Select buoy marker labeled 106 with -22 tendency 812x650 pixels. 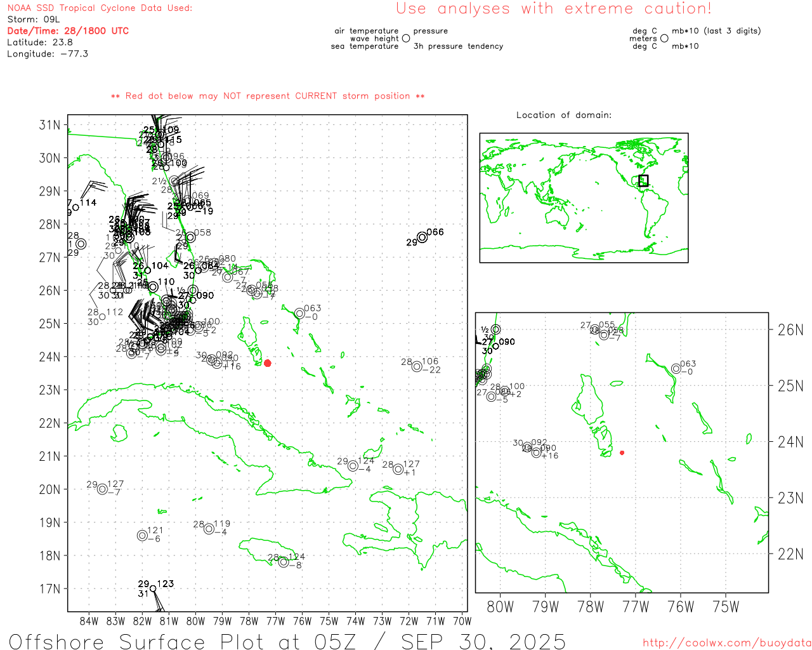[x=417, y=366]
